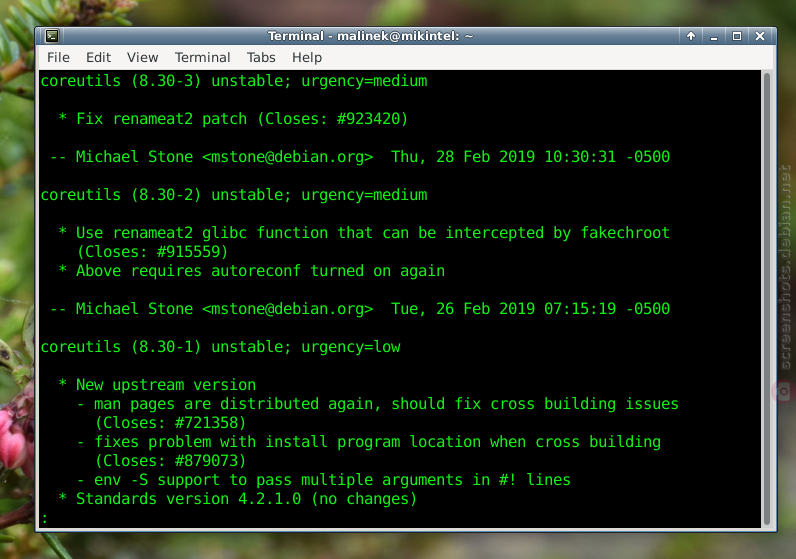
Task: Click the 'Tue, 26 Feb 2019 07:15:19 -0500' signature line
Action: (360, 309)
